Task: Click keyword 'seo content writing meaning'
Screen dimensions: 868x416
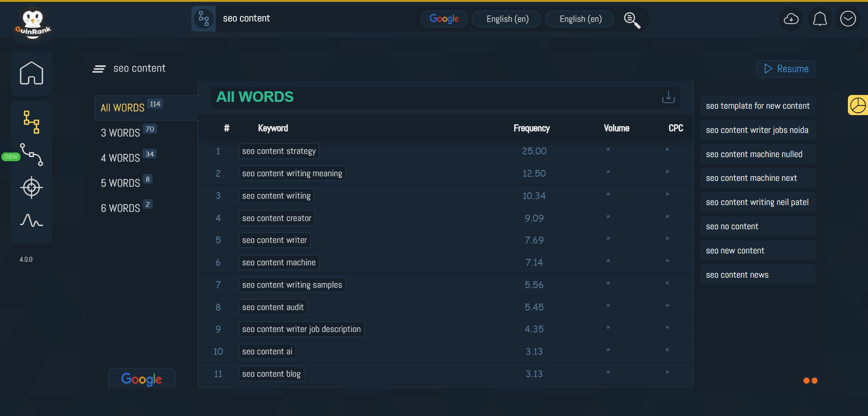Action: point(292,174)
